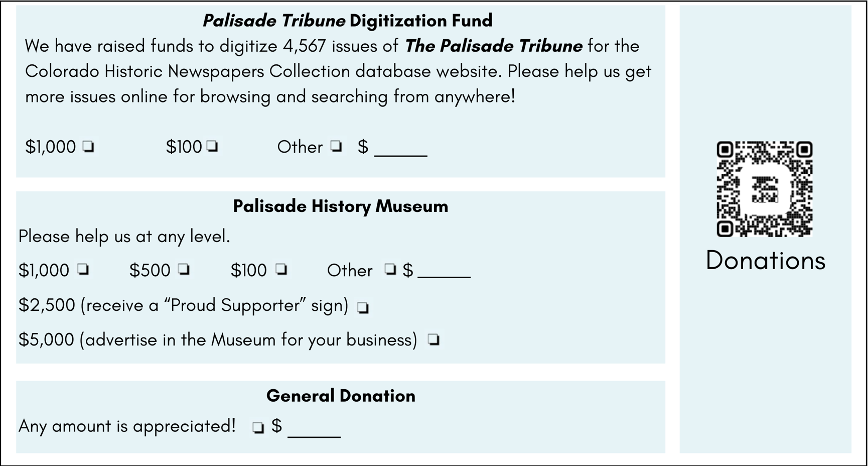This screenshot has height=466, width=868.
Task: Check the Other box for Museum donation
Action: 390,270
